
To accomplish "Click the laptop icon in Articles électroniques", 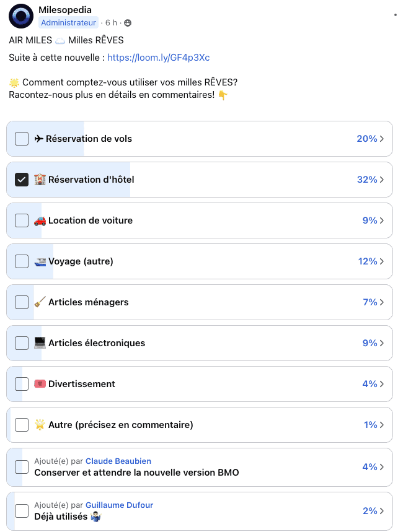I will (x=40, y=343).
